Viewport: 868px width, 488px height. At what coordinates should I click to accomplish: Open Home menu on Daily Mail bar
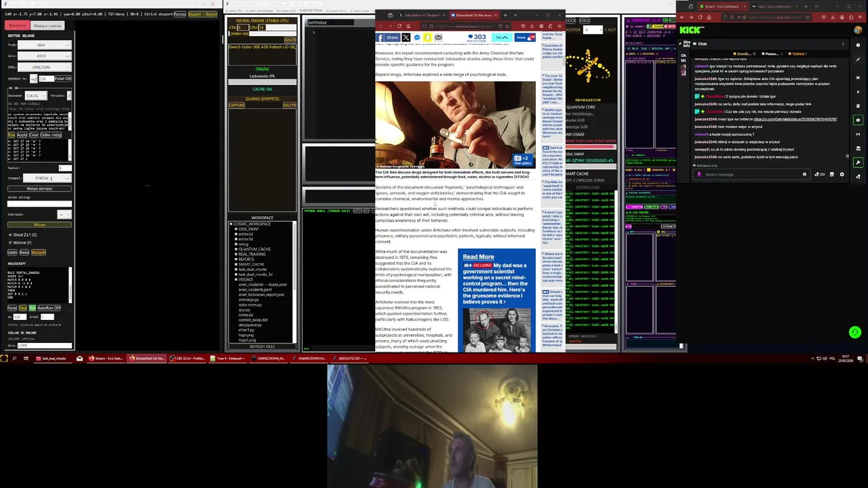click(x=525, y=37)
